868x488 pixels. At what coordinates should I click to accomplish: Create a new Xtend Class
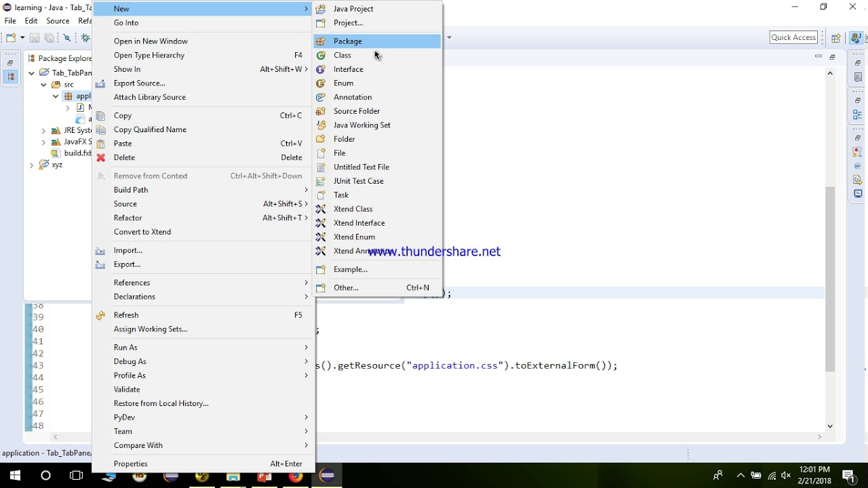[377, 209]
